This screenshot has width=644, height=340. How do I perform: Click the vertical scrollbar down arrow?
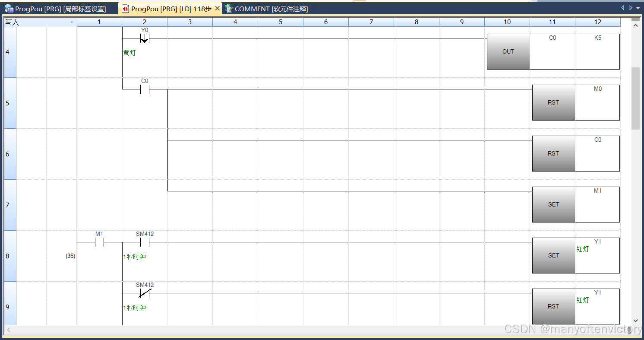635,321
